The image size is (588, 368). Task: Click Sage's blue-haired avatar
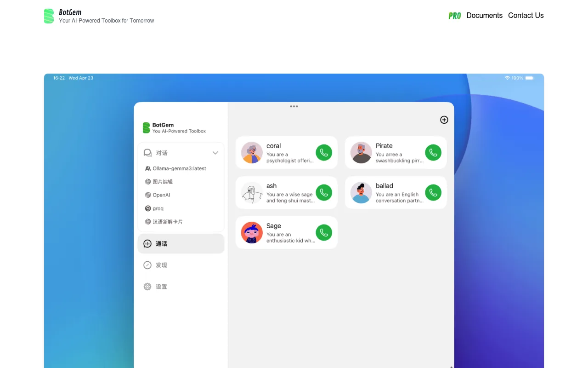point(252,233)
